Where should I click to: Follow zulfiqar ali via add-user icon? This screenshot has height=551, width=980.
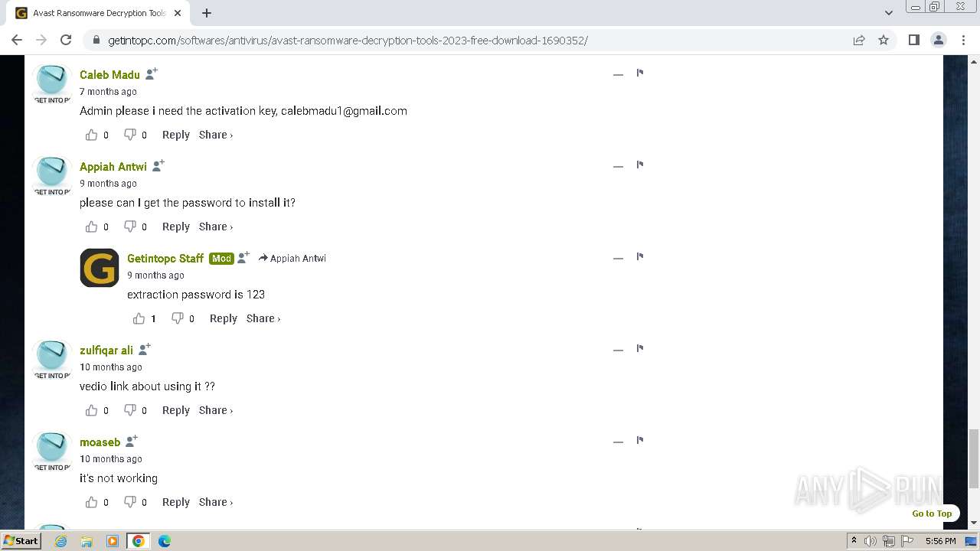tap(145, 349)
